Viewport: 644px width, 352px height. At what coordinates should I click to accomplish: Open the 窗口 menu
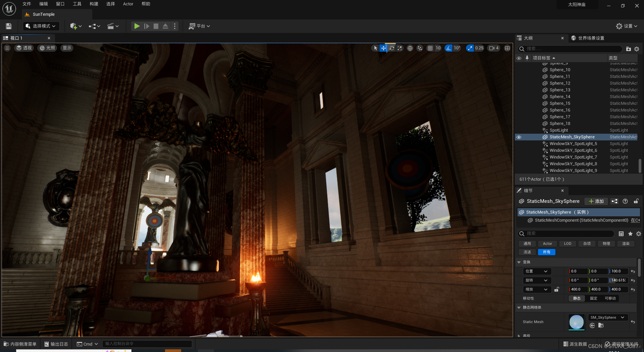[60, 4]
